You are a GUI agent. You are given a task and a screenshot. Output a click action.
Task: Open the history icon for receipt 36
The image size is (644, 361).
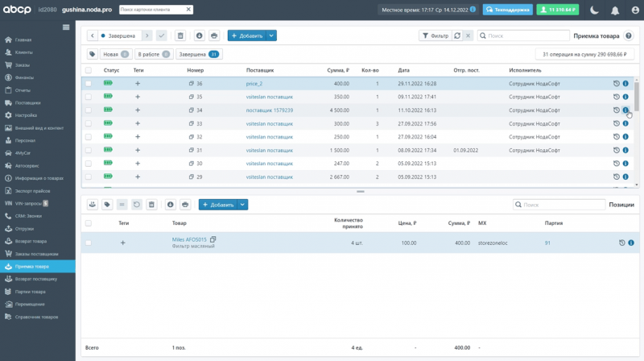[616, 83]
